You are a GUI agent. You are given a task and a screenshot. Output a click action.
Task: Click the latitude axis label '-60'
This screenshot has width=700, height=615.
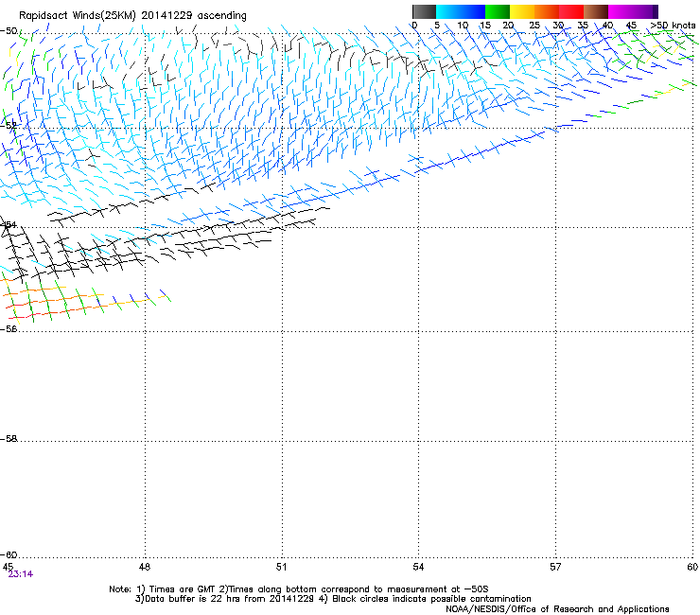pos(9,554)
